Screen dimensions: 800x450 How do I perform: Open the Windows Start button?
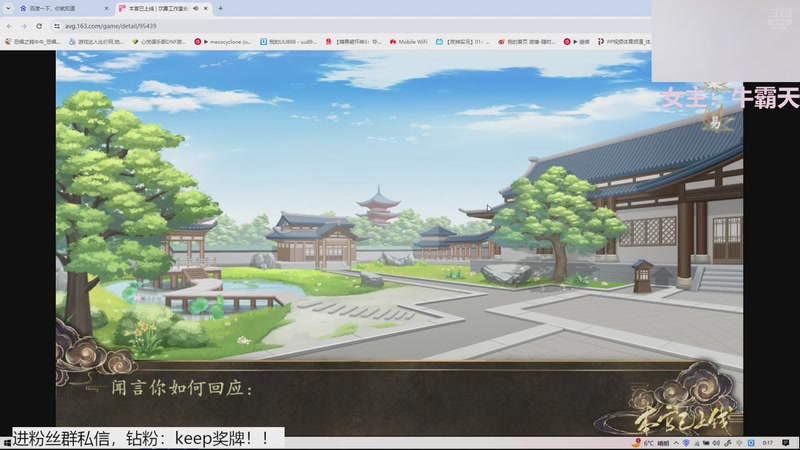6,443
